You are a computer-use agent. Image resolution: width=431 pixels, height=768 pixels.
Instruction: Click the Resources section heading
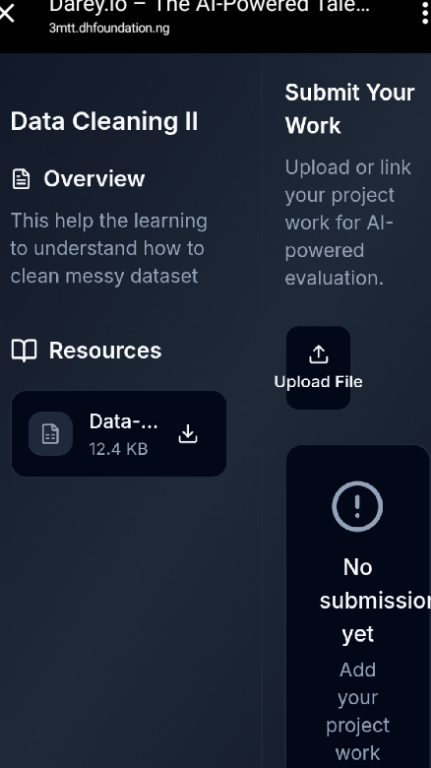105,351
